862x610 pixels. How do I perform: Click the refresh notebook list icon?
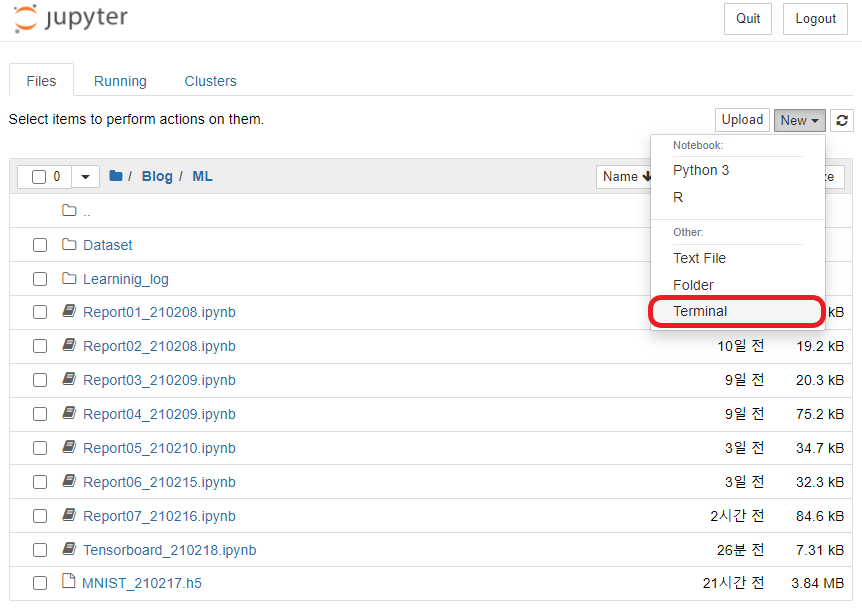click(842, 120)
